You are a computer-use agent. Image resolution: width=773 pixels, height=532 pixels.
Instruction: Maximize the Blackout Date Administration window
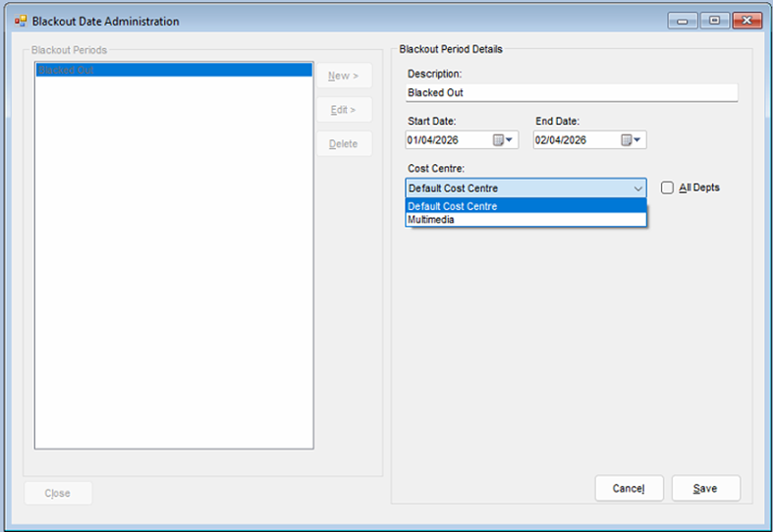(x=714, y=21)
